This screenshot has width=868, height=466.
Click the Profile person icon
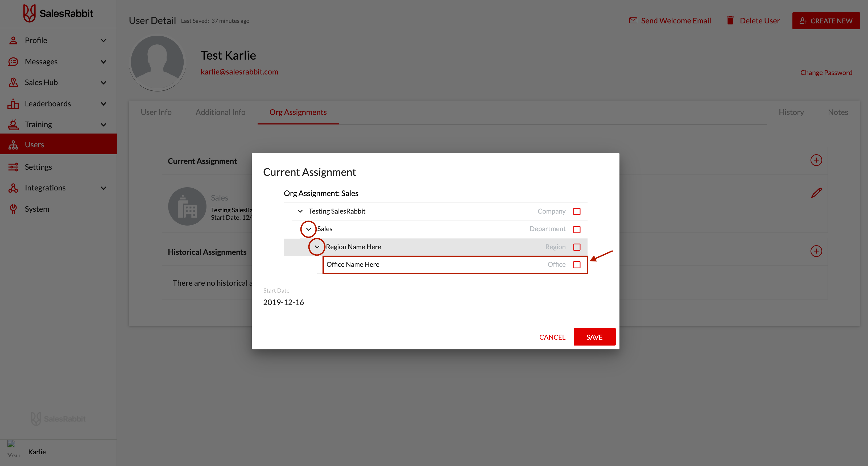click(13, 40)
